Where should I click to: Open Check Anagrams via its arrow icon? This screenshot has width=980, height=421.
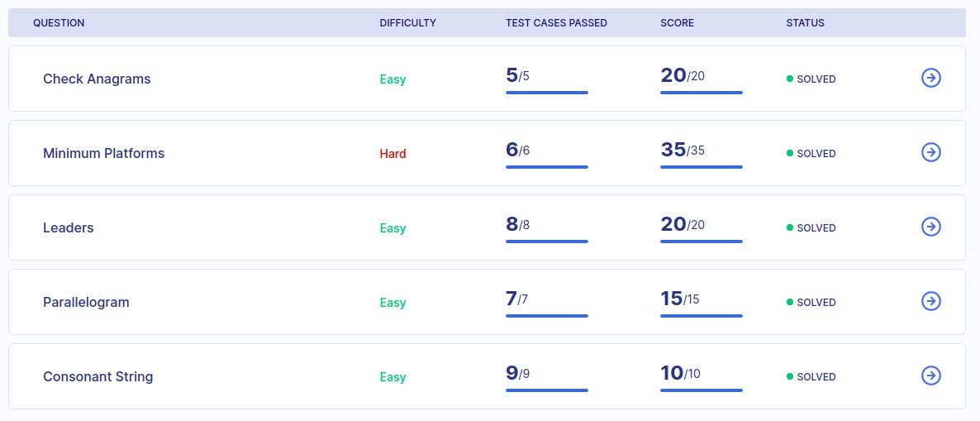930,79
